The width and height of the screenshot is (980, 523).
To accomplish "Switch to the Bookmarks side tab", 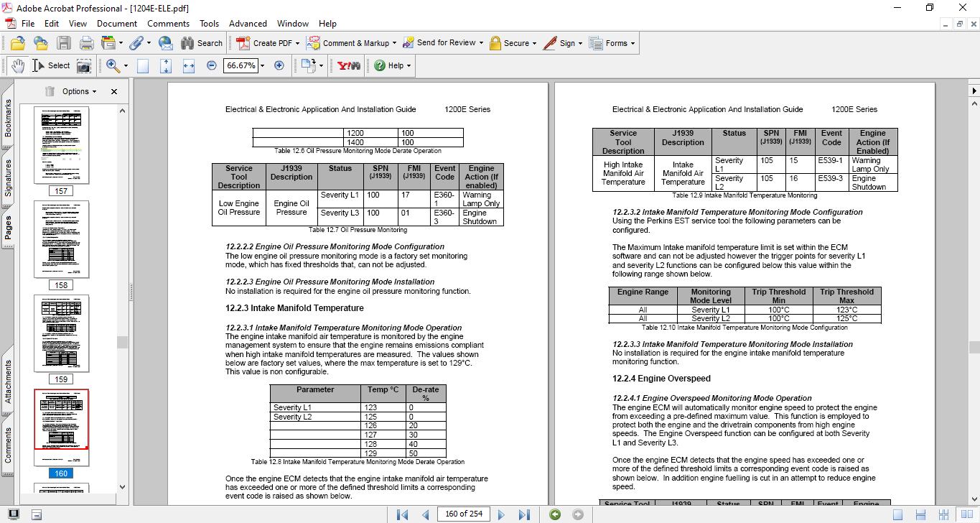I will (x=8, y=119).
